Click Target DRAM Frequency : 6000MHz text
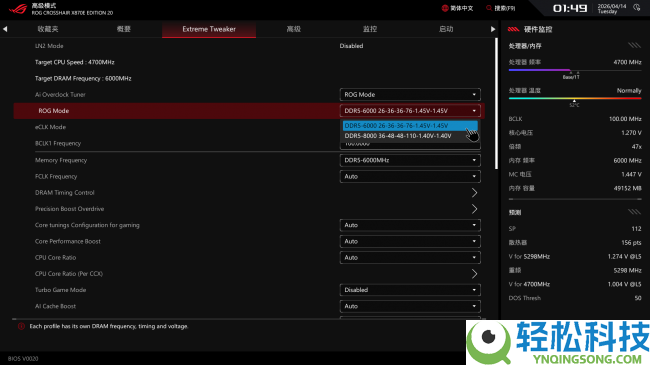650x365 pixels. tap(83, 78)
